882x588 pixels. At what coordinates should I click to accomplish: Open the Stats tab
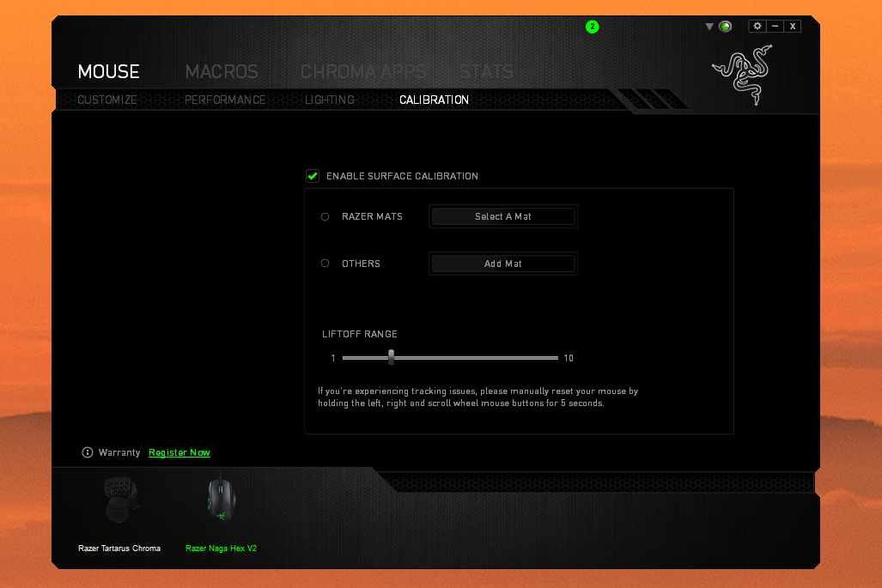coord(486,71)
